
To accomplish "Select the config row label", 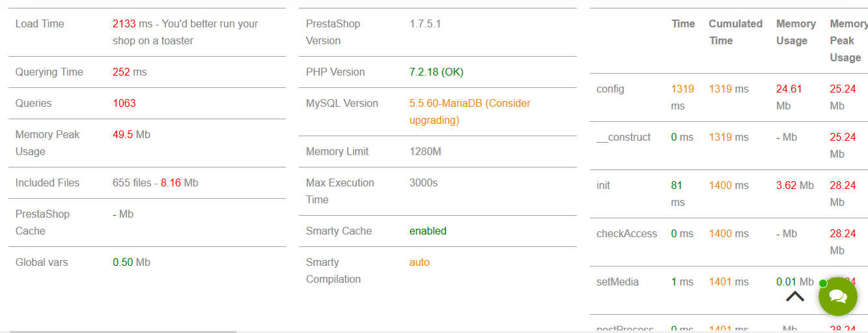I will (x=610, y=89).
